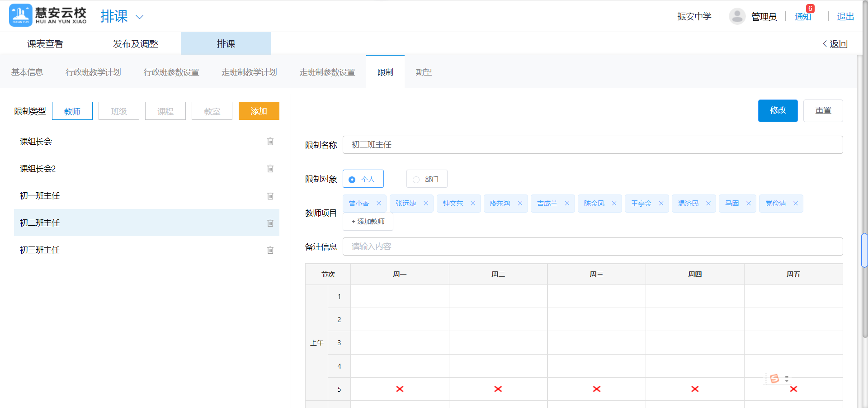Select 教师 restriction type

coord(72,111)
